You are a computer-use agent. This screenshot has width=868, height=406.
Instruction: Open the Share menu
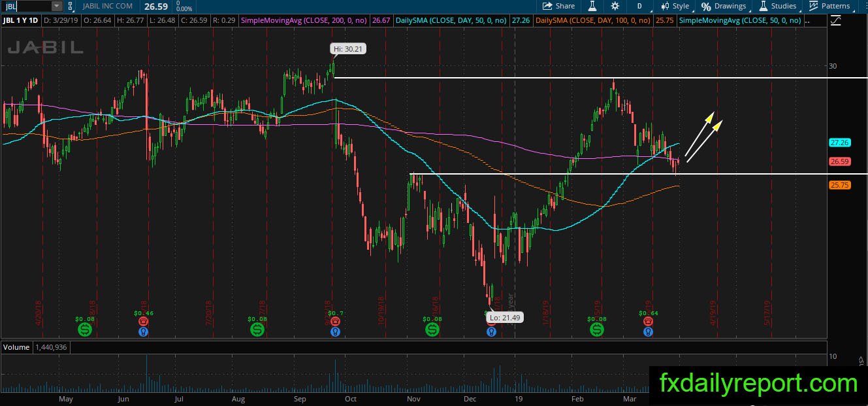pyautogui.click(x=558, y=6)
